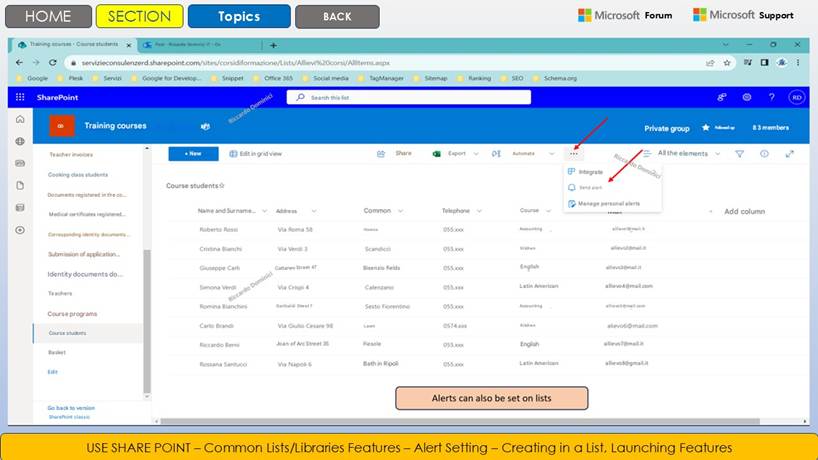The height and width of the screenshot is (460, 818).
Task: Click the BACK button
Action: click(x=337, y=17)
